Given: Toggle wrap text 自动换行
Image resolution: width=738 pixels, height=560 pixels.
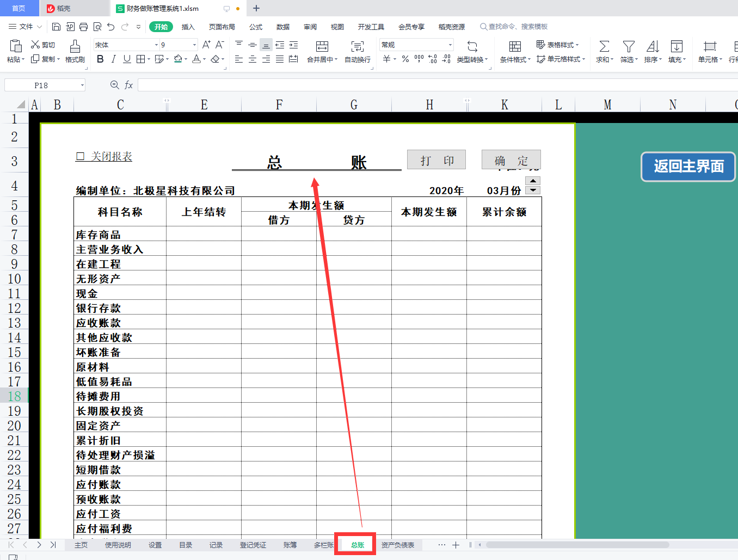Looking at the screenshot, I should 358,52.
